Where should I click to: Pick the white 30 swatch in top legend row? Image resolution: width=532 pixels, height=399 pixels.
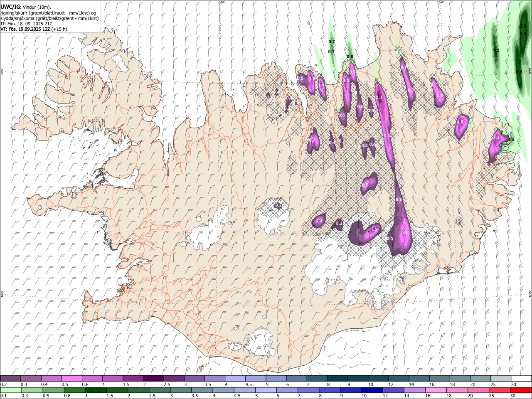(521, 379)
